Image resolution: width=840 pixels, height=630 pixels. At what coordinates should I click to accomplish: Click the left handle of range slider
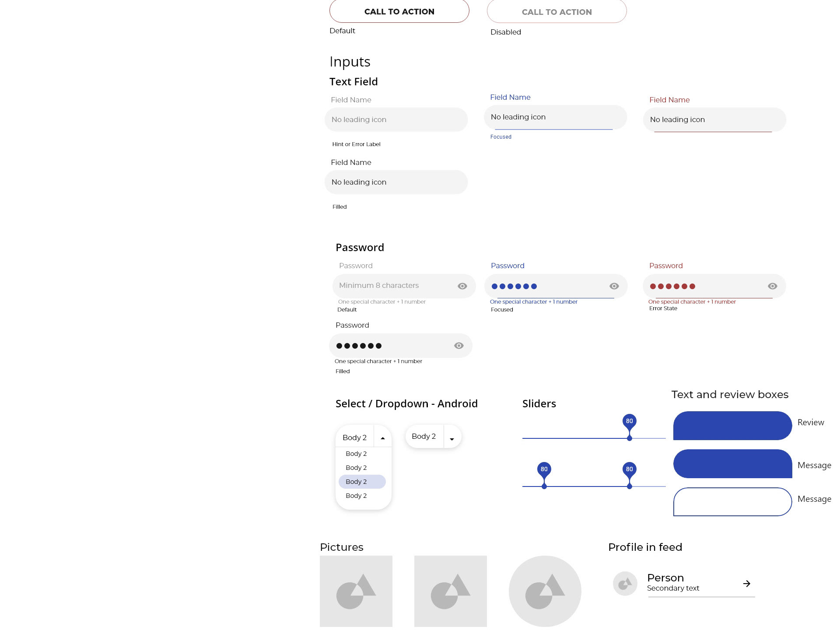[544, 486]
